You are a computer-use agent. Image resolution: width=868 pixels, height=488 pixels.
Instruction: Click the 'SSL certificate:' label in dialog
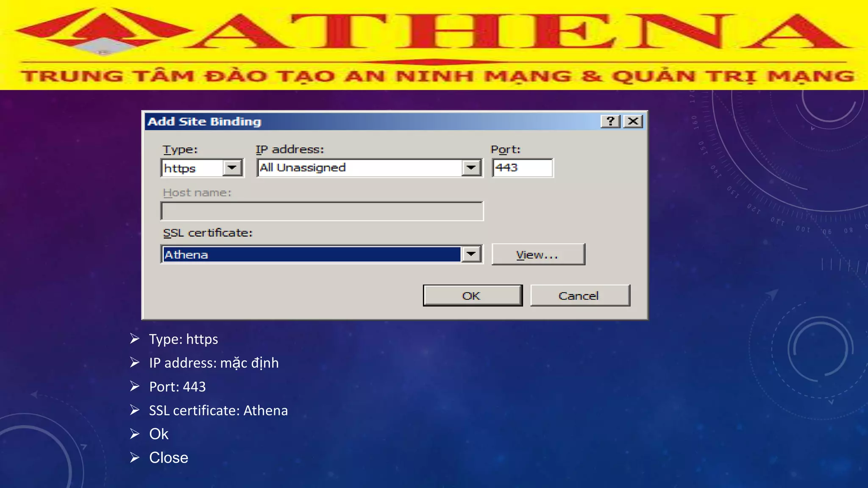(x=208, y=233)
